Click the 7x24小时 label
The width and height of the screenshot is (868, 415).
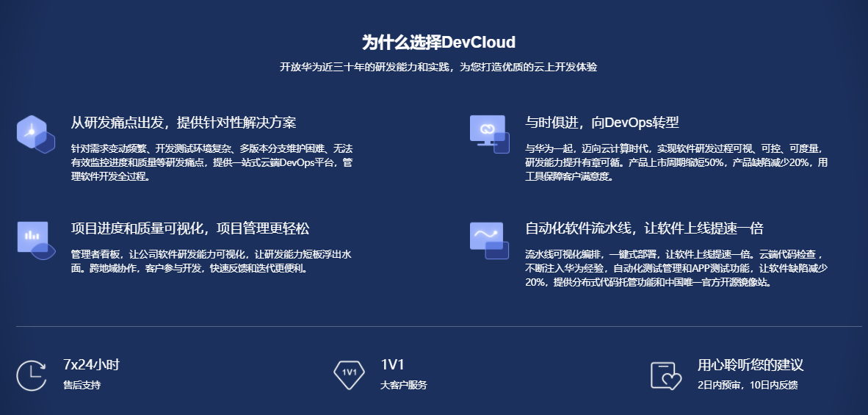coord(91,364)
